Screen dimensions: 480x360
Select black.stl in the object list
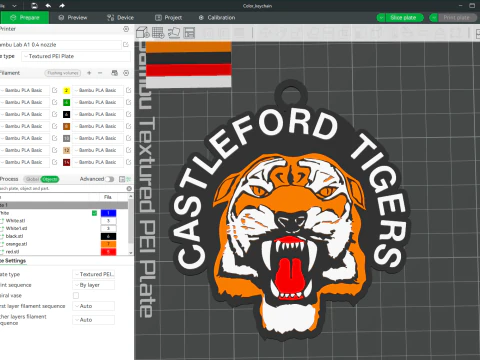click(15, 236)
